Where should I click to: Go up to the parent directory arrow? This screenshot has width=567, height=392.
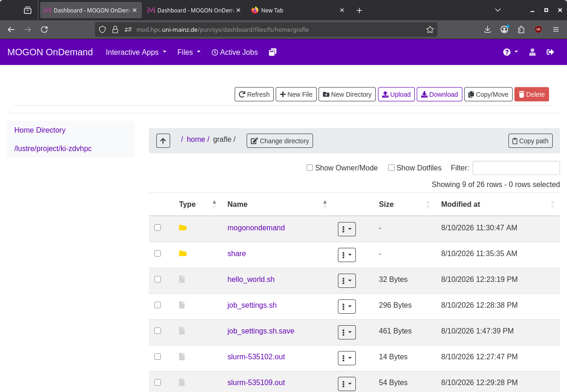click(x=163, y=141)
